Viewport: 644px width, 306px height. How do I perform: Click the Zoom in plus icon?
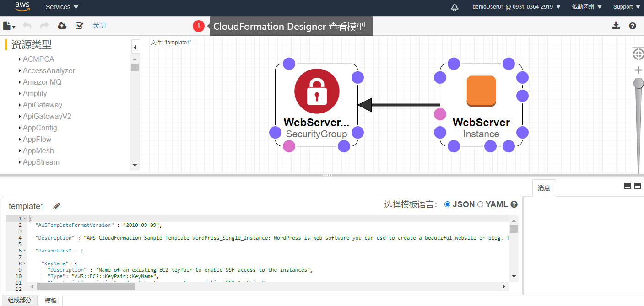click(x=638, y=70)
